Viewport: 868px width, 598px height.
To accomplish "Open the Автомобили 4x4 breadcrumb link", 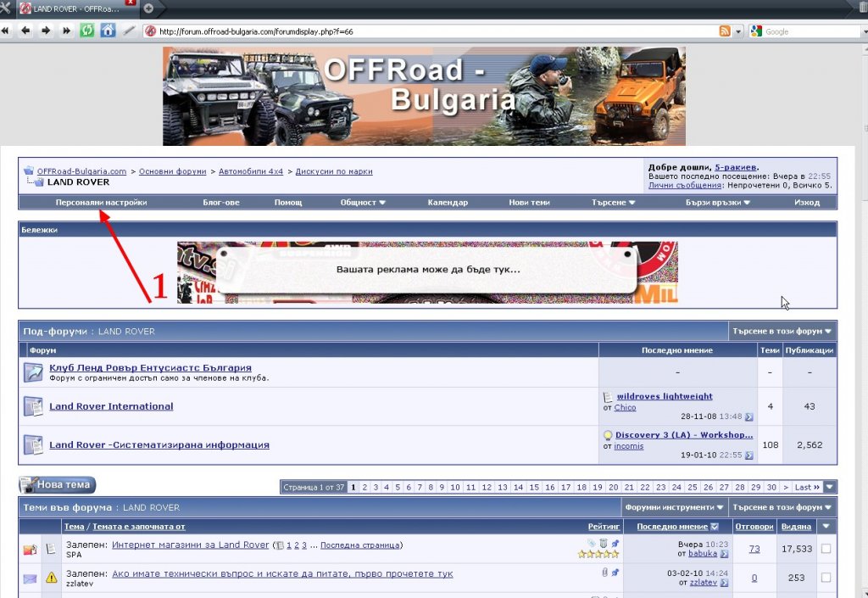I will pyautogui.click(x=251, y=171).
